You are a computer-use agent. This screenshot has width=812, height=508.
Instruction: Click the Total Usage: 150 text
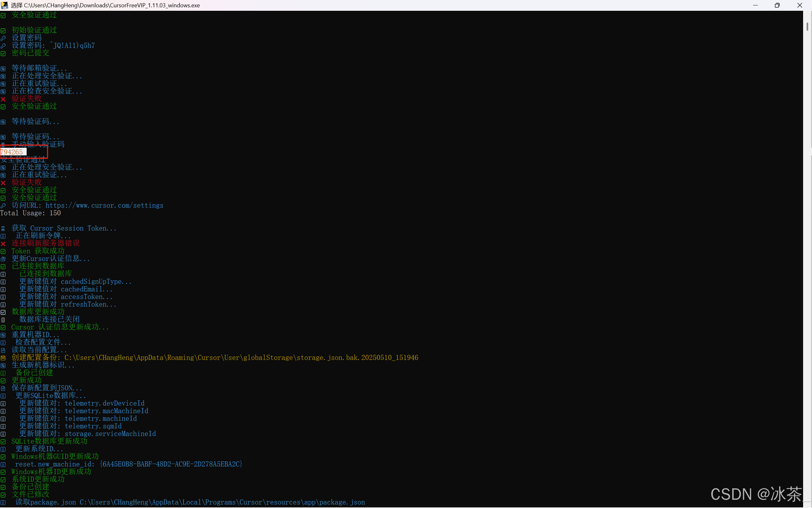(x=30, y=213)
